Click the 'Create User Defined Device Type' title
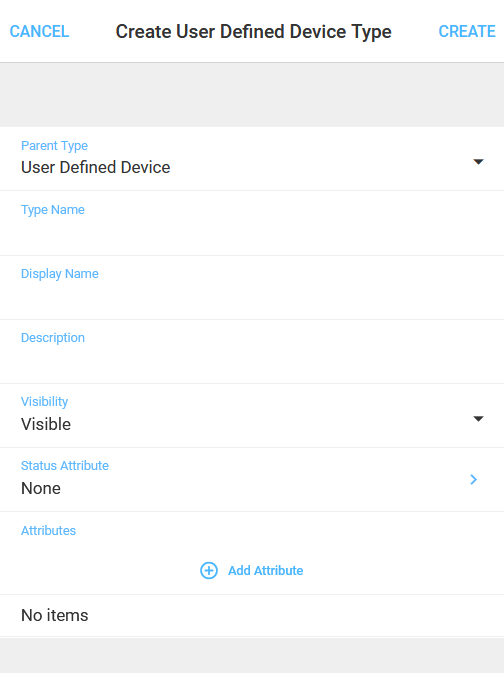 254,32
